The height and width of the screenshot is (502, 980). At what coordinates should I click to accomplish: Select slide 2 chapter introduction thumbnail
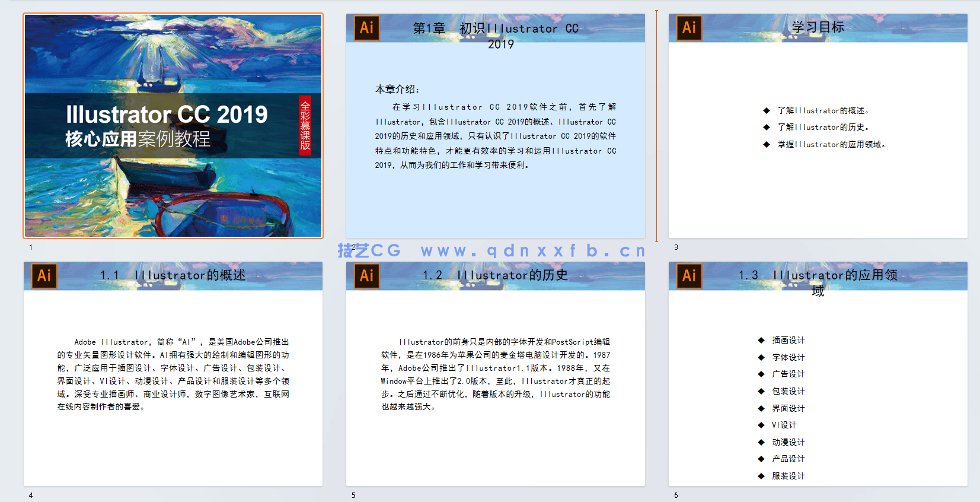click(x=496, y=126)
